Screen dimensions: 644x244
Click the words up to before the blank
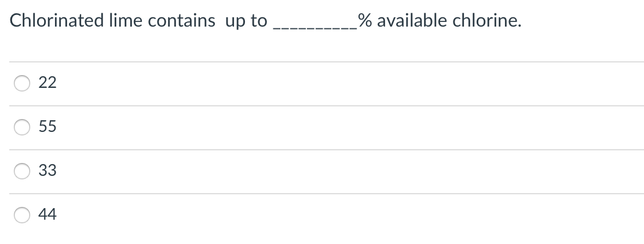(x=247, y=21)
